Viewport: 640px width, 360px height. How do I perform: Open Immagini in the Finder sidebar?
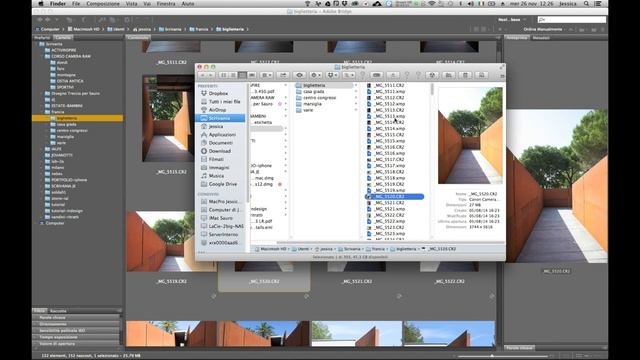tap(219, 168)
